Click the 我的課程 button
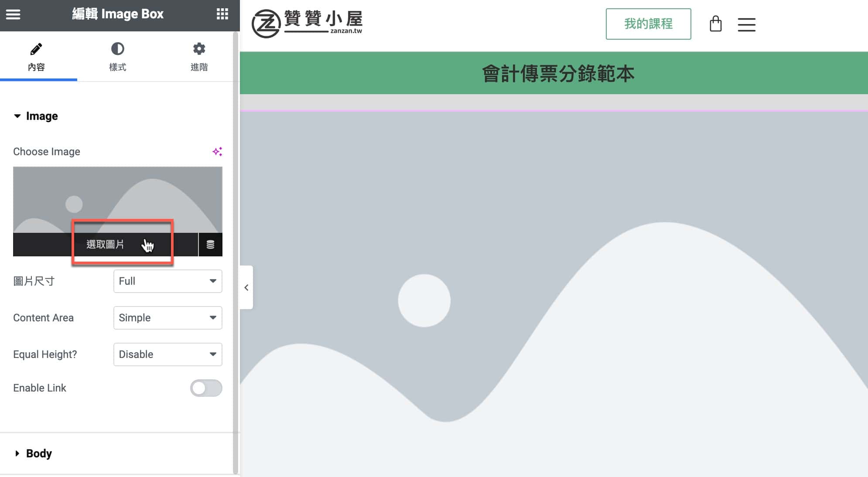This screenshot has width=868, height=477. pos(648,24)
